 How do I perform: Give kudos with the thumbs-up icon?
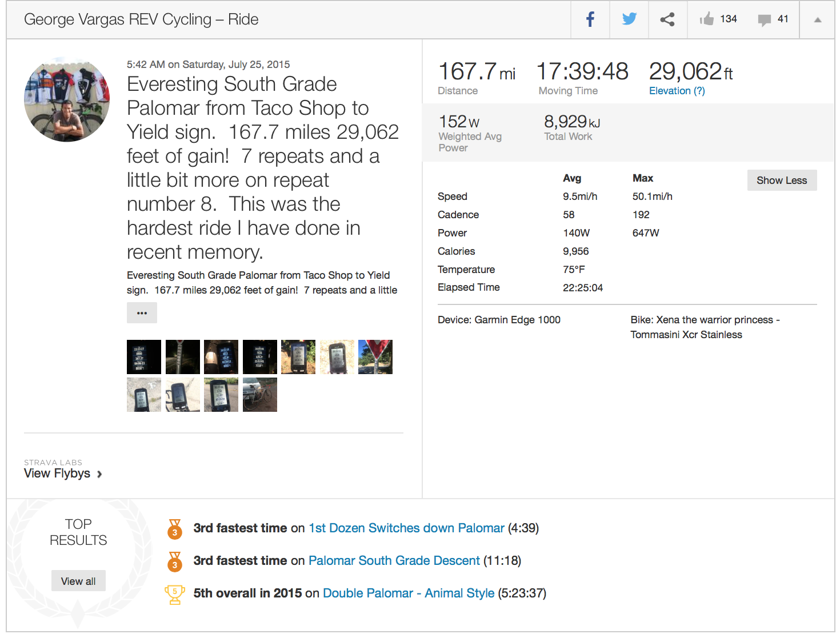point(707,19)
